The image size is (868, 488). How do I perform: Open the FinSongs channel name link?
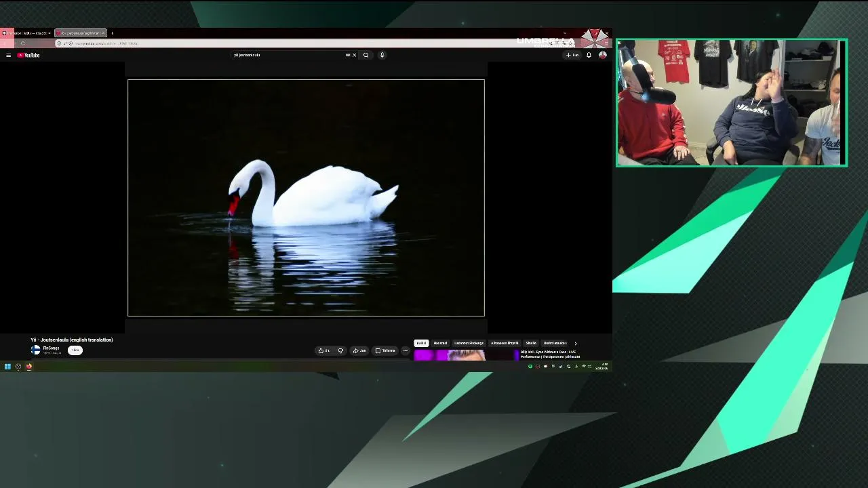click(x=51, y=348)
